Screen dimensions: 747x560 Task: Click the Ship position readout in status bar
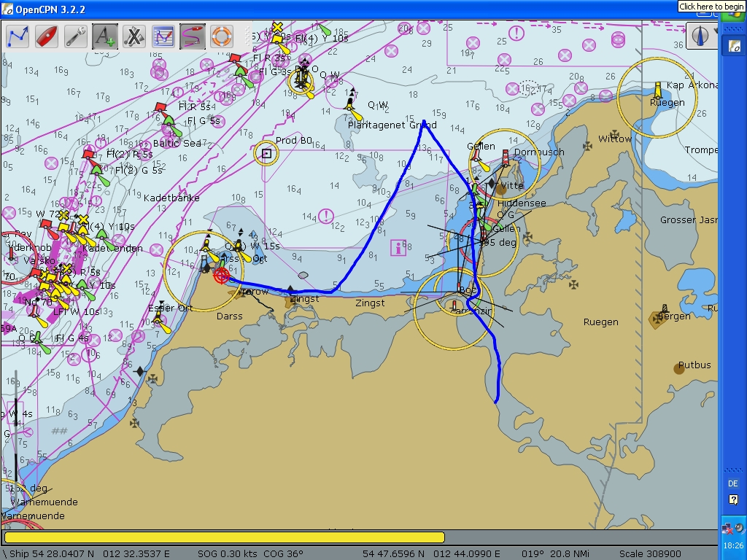pyautogui.click(x=90, y=554)
